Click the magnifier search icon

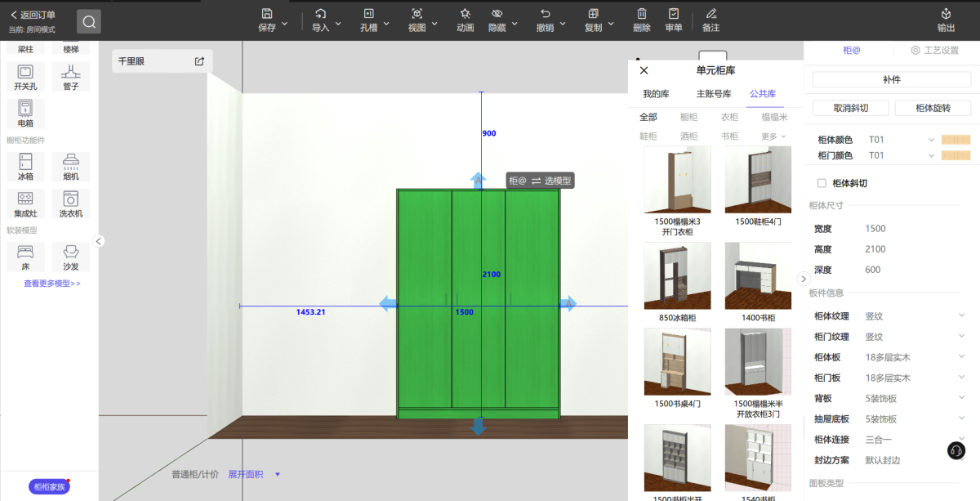89,22
